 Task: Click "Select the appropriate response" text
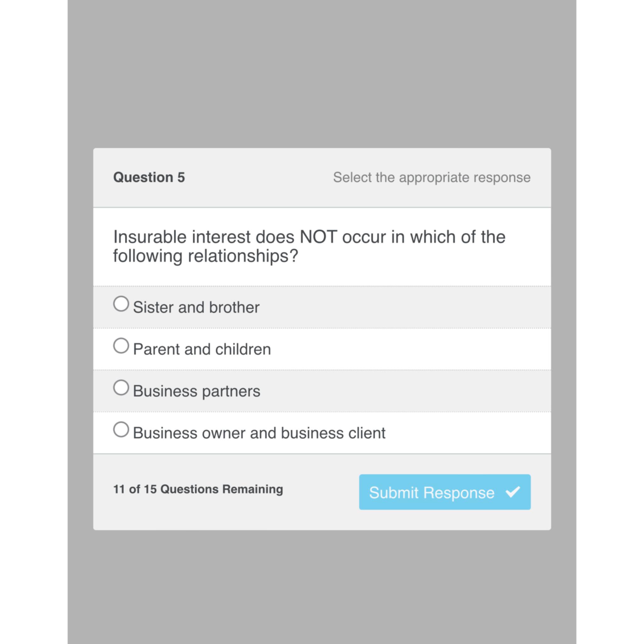(432, 178)
